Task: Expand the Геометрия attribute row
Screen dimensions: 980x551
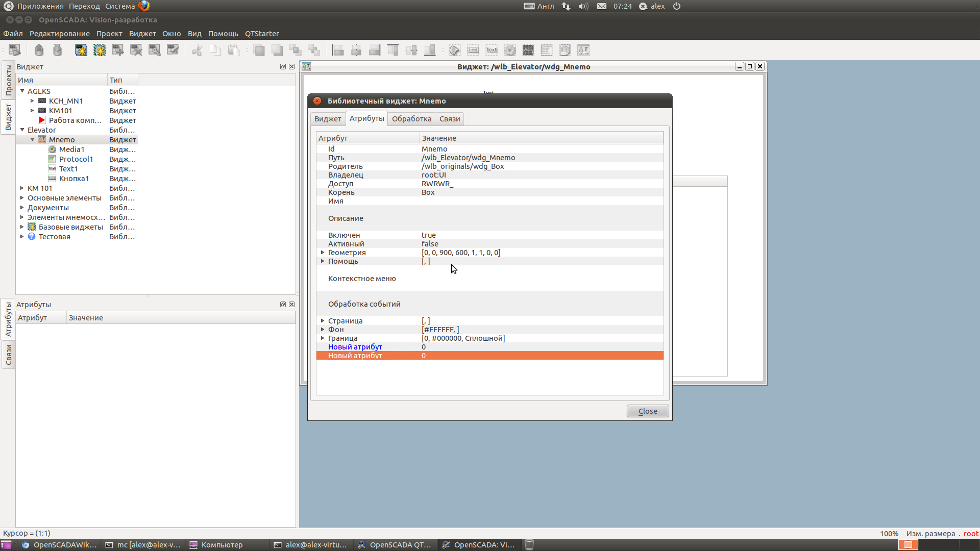Action: click(x=323, y=253)
